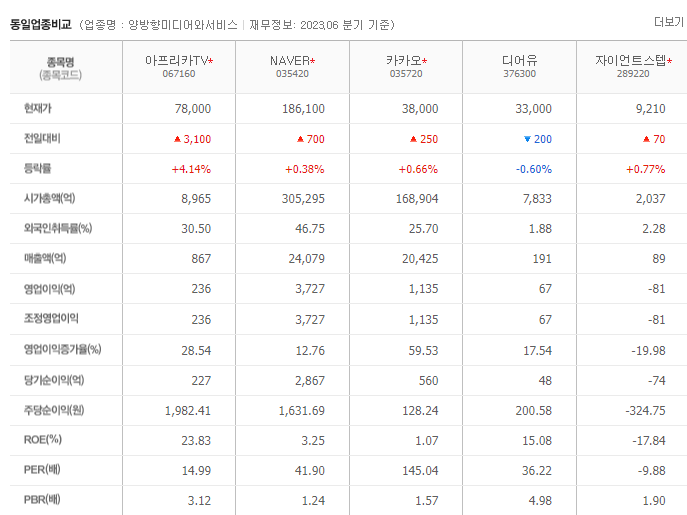The image size is (687, 515).
Task: Click net income value -74
Action: [657, 381]
